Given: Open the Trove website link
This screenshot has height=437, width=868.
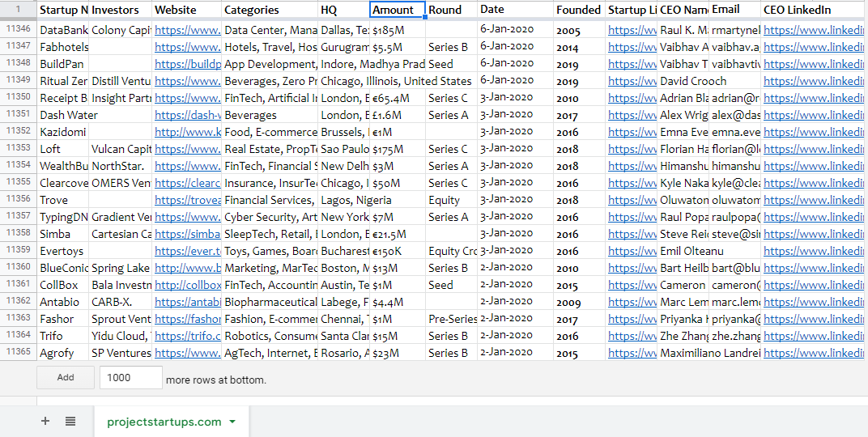Looking at the screenshot, I should (x=188, y=200).
